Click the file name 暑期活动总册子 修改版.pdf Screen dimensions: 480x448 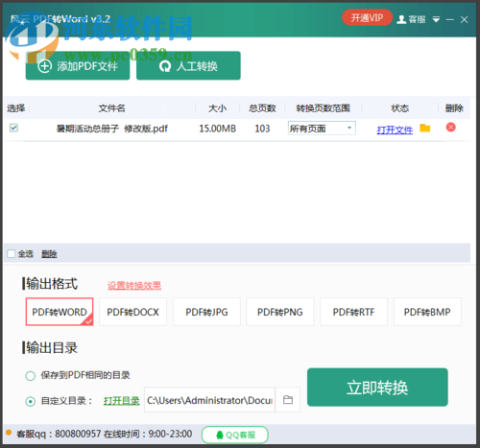click(112, 129)
